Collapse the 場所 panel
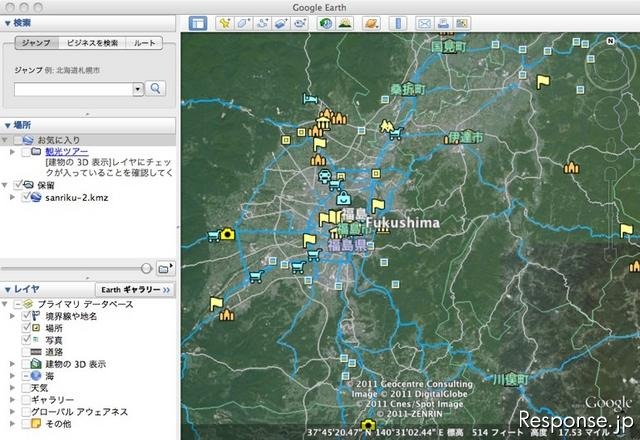The height and width of the screenshot is (440, 640). pyautogui.click(x=7, y=125)
